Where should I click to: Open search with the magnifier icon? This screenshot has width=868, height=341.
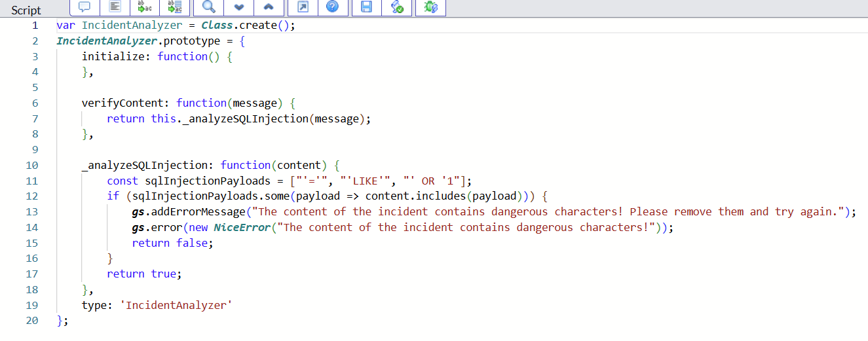coord(209,7)
